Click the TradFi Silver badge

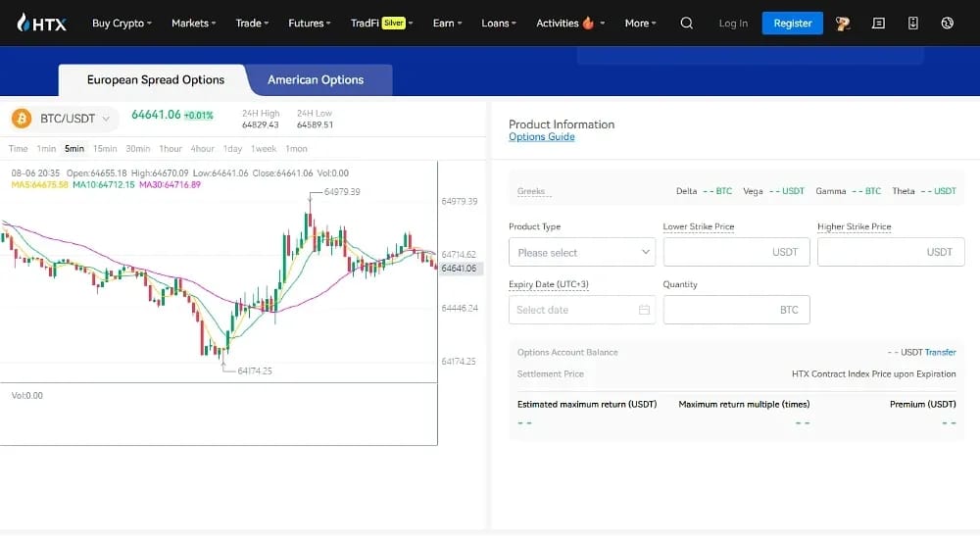pos(393,24)
